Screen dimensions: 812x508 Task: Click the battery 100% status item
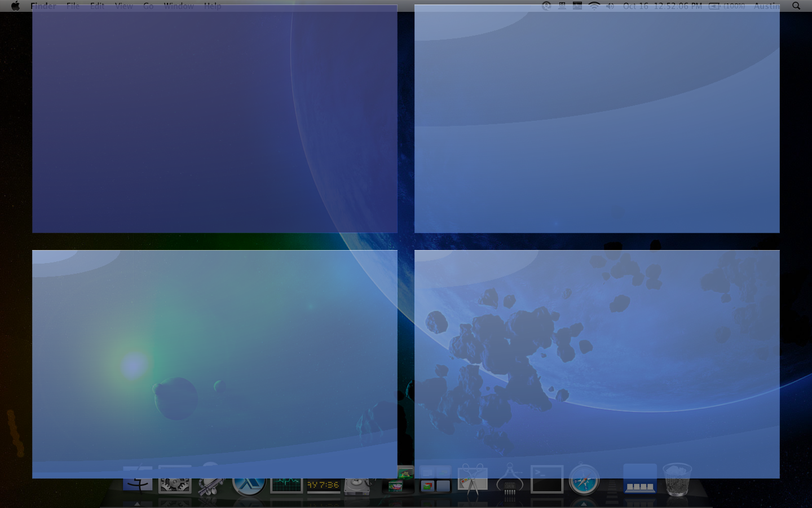(x=727, y=6)
